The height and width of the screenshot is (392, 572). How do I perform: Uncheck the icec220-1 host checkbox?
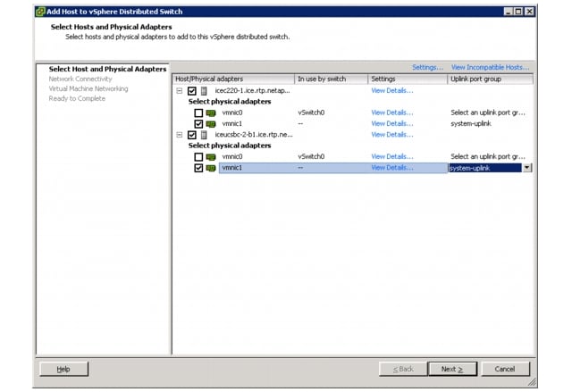pyautogui.click(x=192, y=91)
